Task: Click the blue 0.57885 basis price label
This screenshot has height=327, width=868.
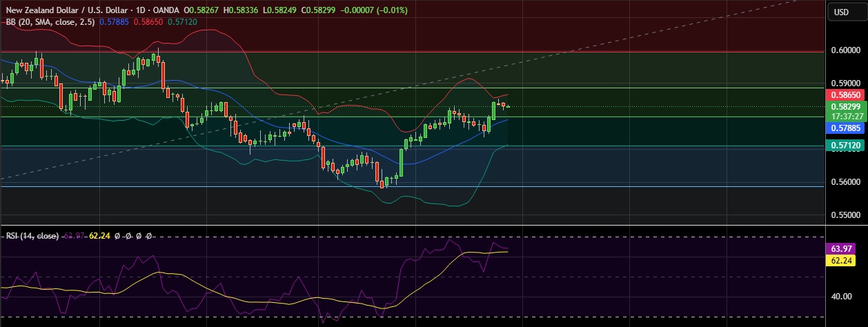Action: tap(845, 128)
